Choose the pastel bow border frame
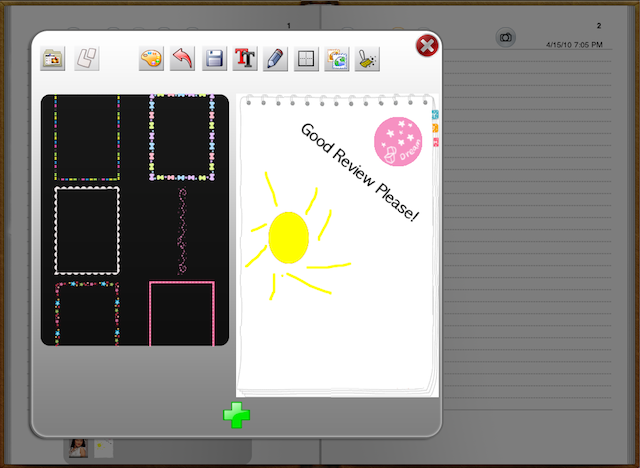The image size is (640, 468). tap(182, 137)
